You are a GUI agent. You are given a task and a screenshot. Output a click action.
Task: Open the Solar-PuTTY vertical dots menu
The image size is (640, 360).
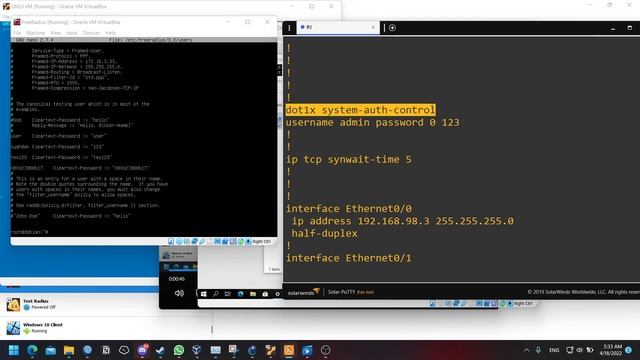coord(289,28)
